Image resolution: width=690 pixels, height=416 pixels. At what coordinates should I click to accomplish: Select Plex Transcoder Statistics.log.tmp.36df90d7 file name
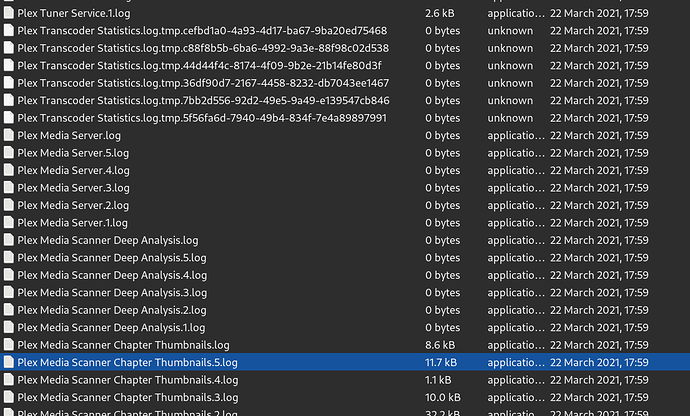click(x=203, y=83)
